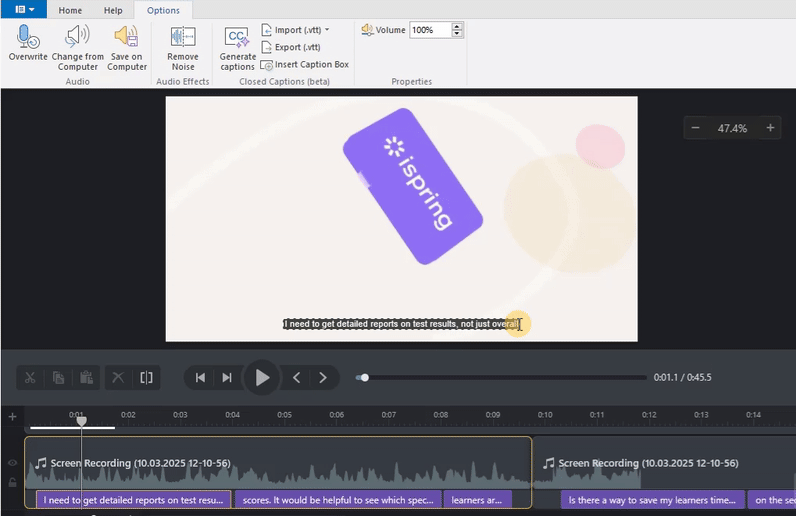Click the playback progress slider handle
The width and height of the screenshot is (796, 516).
point(364,377)
